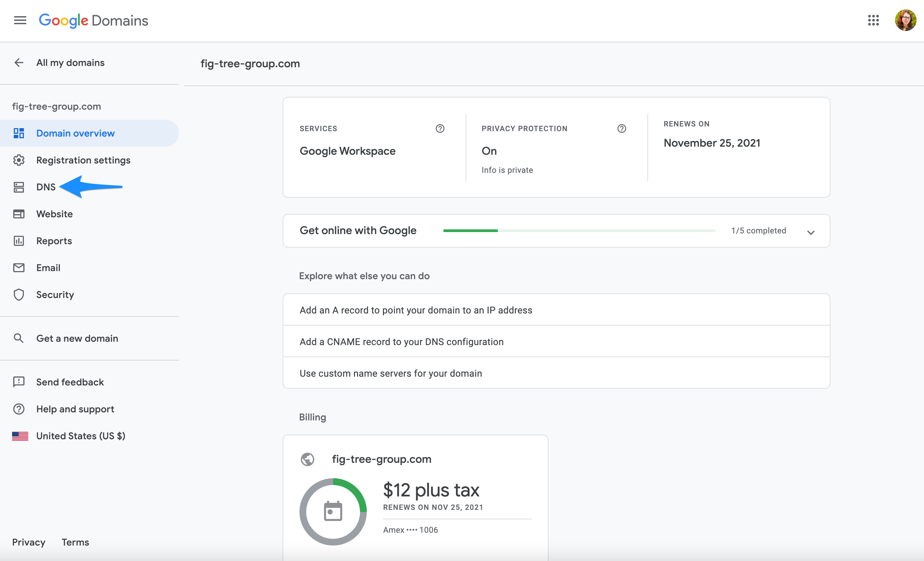924x561 pixels.
Task: Open the Services help tooltip icon
Action: (440, 128)
